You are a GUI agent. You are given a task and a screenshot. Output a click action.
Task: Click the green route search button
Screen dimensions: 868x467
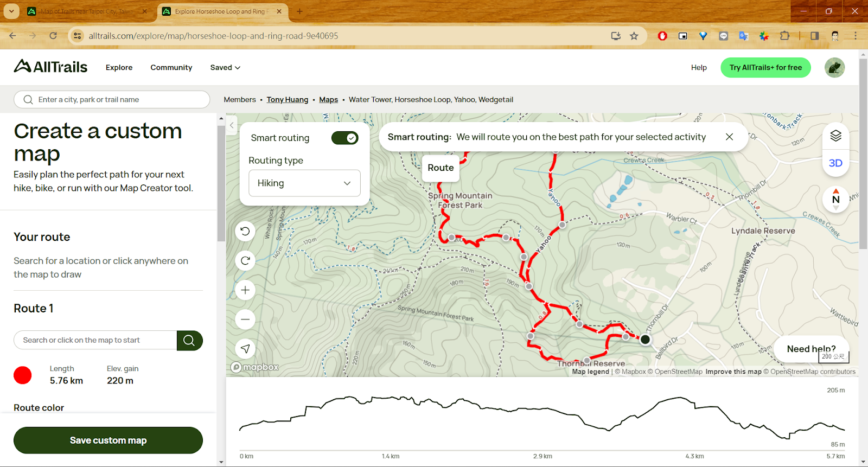click(189, 341)
